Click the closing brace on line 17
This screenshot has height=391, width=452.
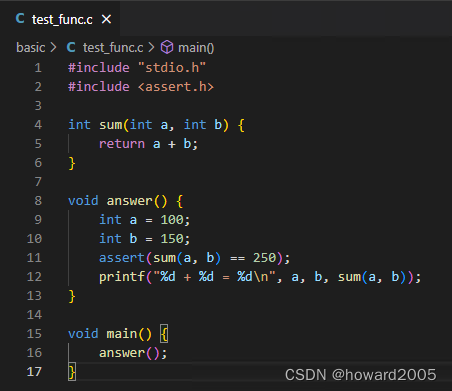72,372
